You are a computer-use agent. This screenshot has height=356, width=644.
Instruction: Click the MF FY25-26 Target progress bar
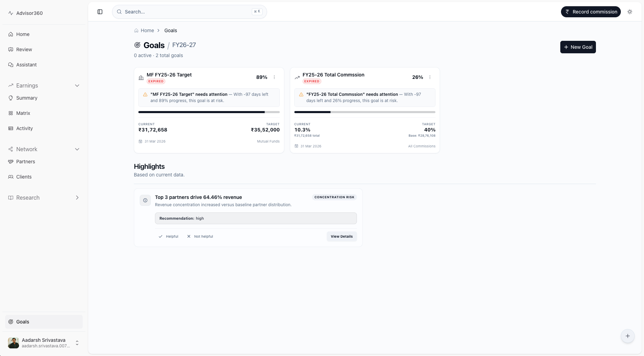coord(209,112)
